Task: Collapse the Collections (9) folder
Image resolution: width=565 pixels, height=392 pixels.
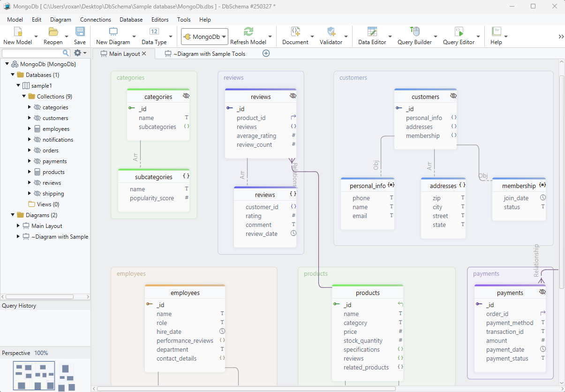Action: tap(24, 96)
